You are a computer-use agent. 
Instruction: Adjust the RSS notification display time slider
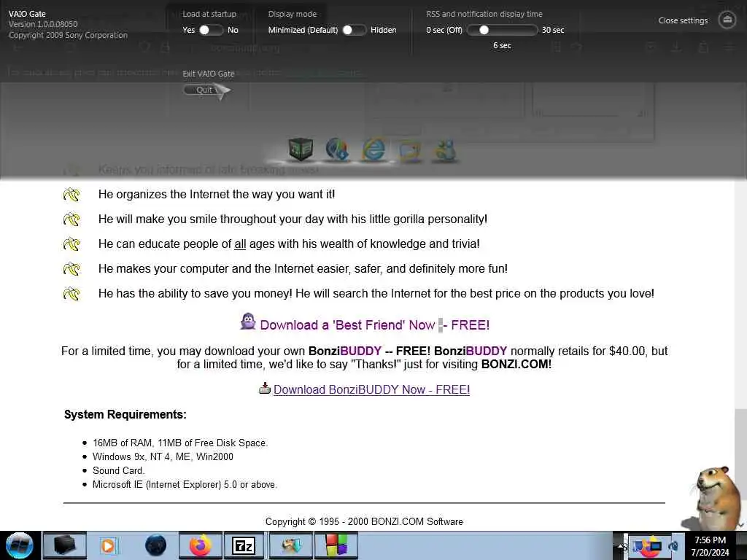point(502,30)
